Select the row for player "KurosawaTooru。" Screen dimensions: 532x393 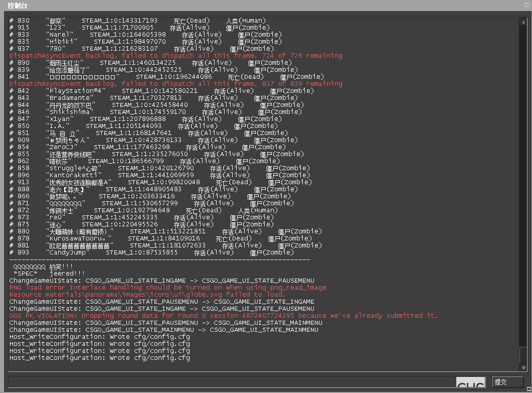point(160,238)
